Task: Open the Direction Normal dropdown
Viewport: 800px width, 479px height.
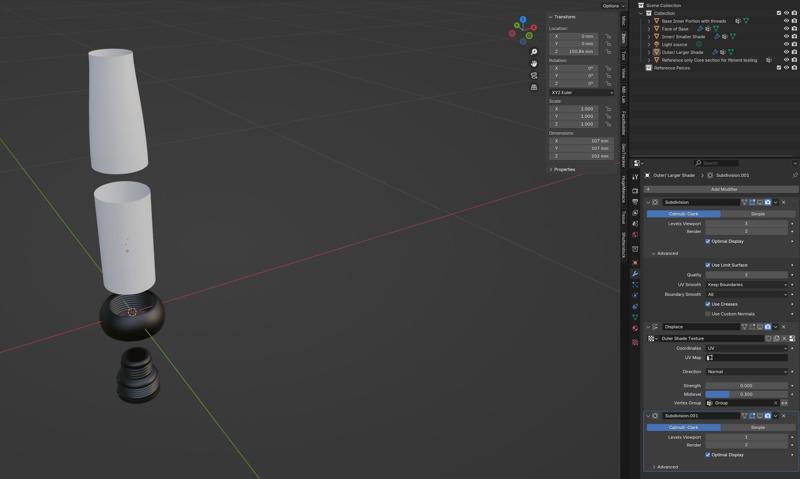Action: (747, 371)
